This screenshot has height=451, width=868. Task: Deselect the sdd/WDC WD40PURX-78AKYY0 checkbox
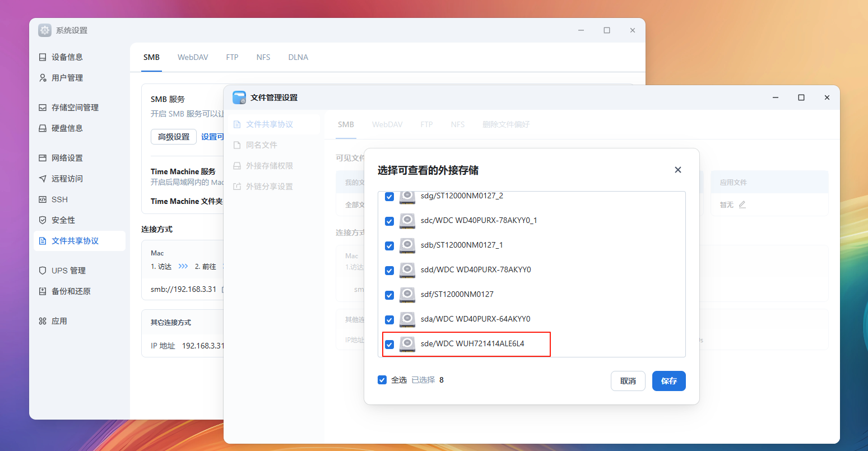(x=389, y=271)
